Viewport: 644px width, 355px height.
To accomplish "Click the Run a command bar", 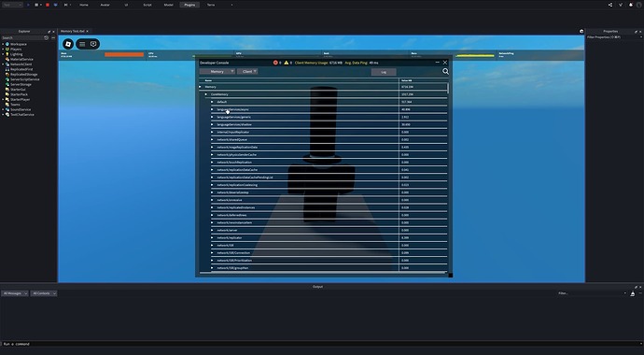I will pyautogui.click(x=322, y=344).
